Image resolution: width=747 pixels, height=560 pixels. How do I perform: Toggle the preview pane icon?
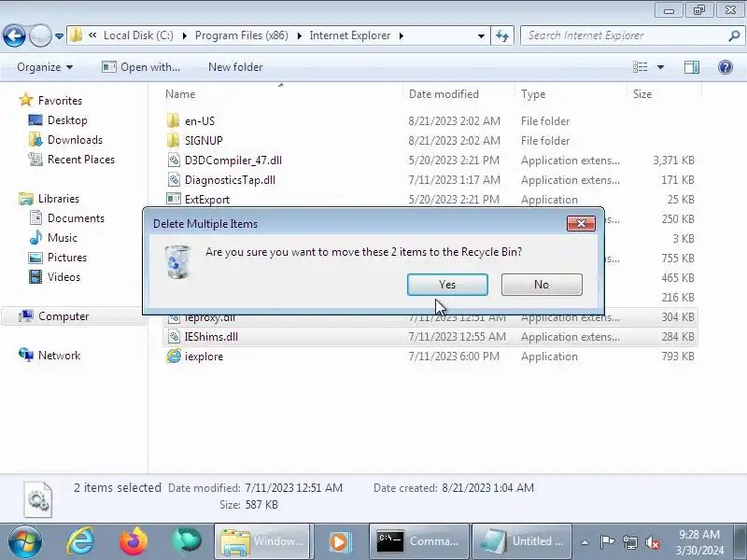coord(692,67)
